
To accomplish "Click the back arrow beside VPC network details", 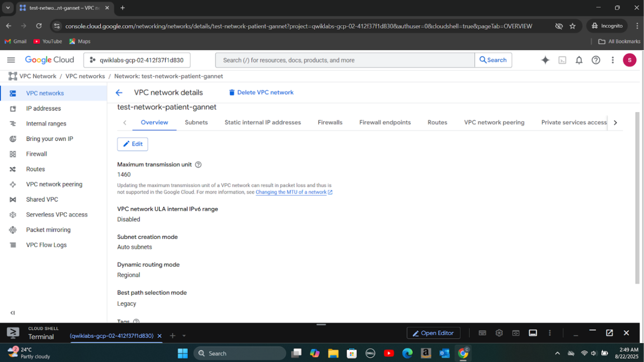I will [x=119, y=93].
